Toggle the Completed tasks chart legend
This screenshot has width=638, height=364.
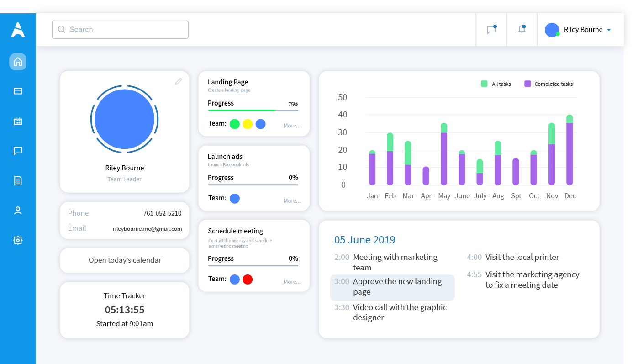pos(548,84)
